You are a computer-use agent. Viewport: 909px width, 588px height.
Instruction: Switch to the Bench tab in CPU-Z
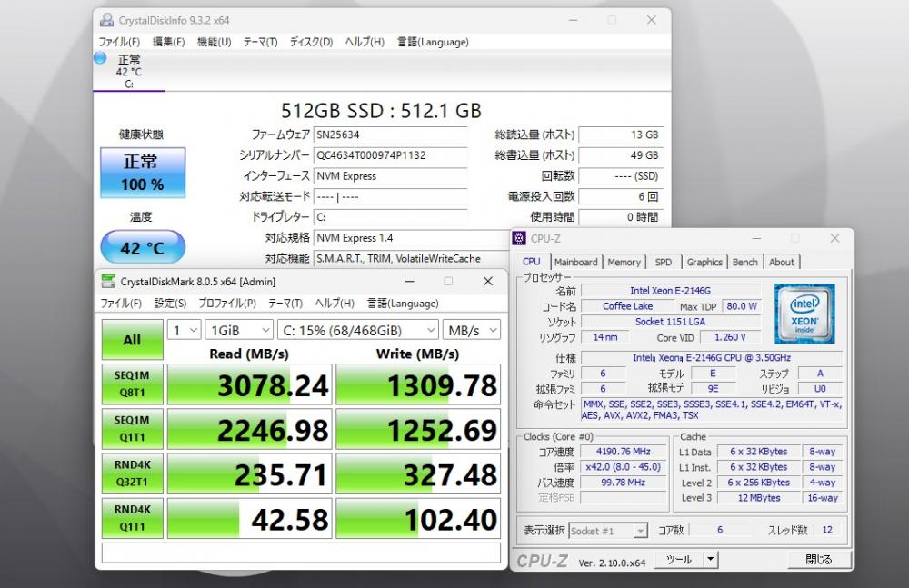745,262
